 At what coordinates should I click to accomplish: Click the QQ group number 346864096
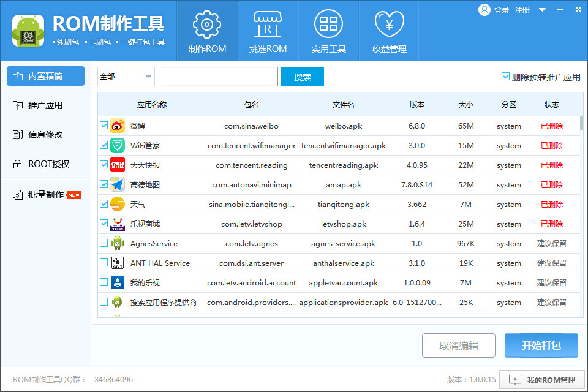[114, 380]
